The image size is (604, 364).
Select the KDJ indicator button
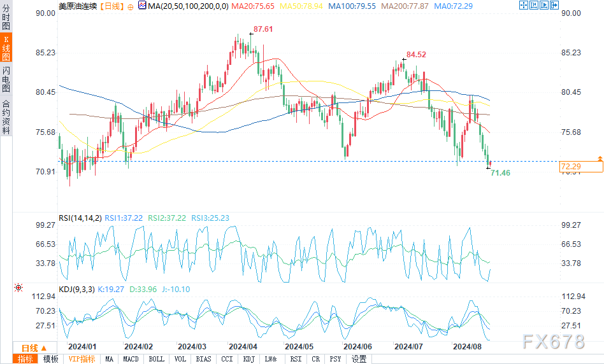249,359
